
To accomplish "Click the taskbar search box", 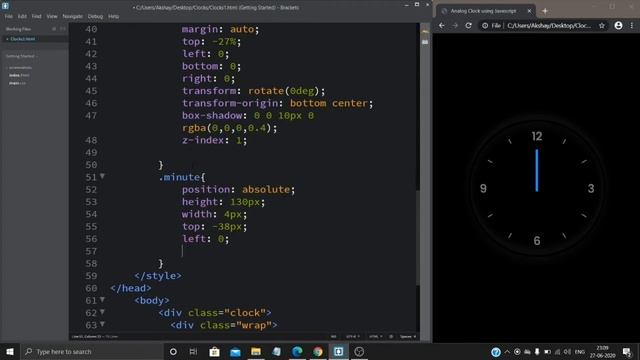I will 92,351.
